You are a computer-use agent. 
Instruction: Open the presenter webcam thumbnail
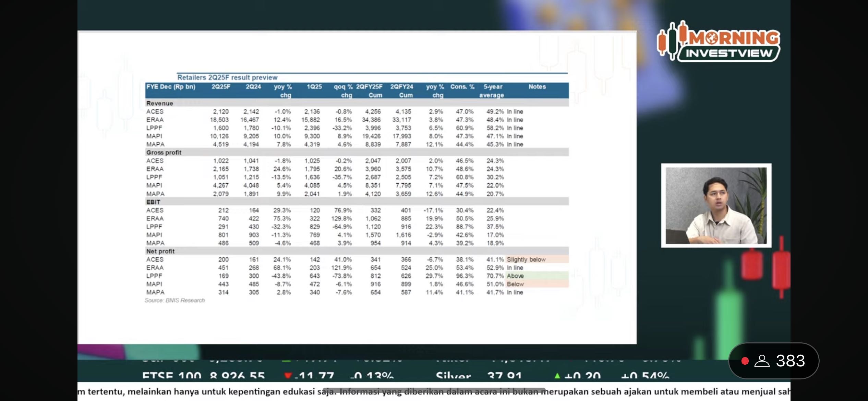point(716,205)
